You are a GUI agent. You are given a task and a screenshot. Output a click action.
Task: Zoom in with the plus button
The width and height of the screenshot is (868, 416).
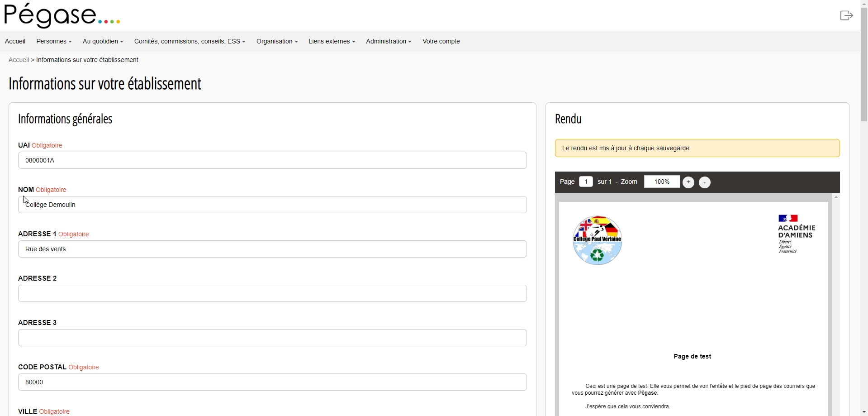point(688,182)
